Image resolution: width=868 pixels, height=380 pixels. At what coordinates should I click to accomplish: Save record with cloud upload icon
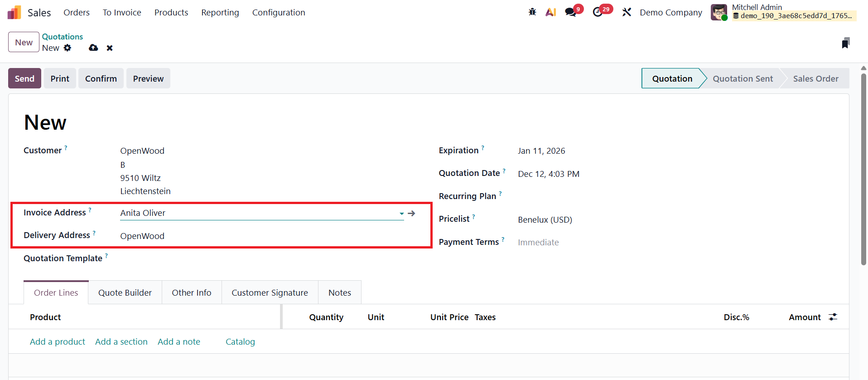pyautogui.click(x=93, y=48)
